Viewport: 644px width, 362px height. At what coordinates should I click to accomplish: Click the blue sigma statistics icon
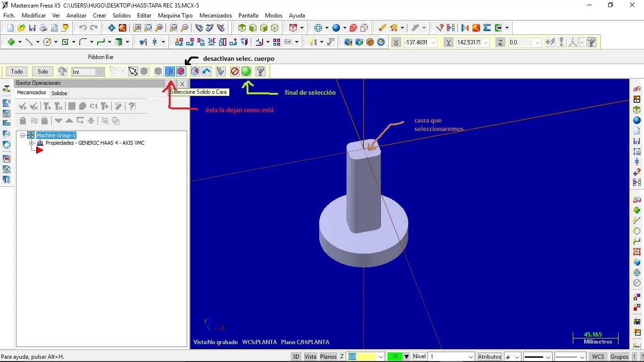pyautogui.click(x=487, y=28)
